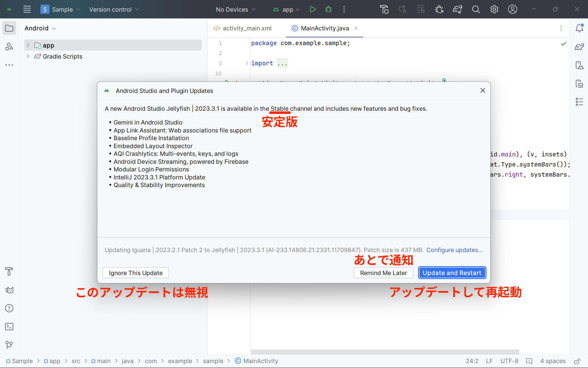
Task: Open the More Actions toolbar menu
Action: click(x=344, y=9)
